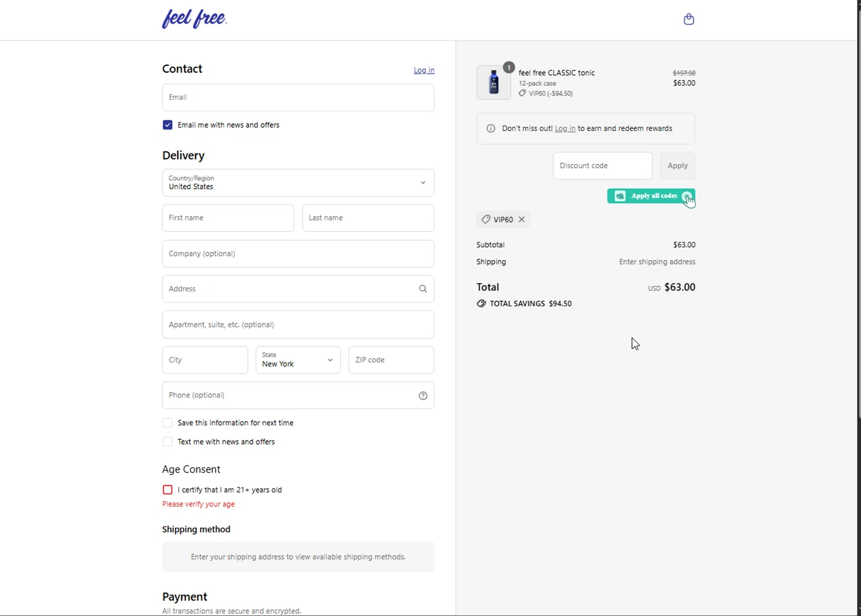Enable Text me with news and offers
This screenshot has width=861, height=616.
(168, 442)
